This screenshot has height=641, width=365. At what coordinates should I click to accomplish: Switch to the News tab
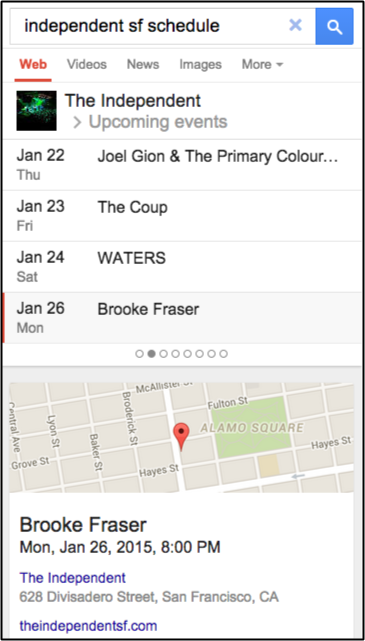tap(143, 64)
